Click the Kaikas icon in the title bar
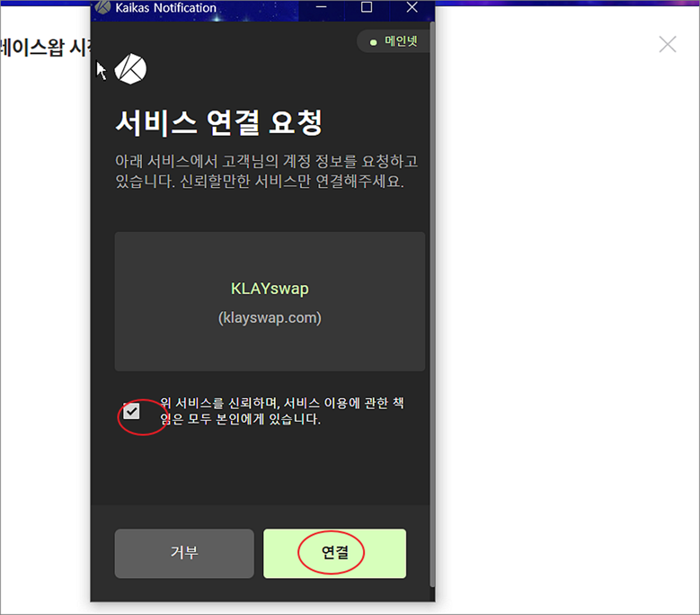Image resolution: width=700 pixels, height=615 pixels. (102, 7)
